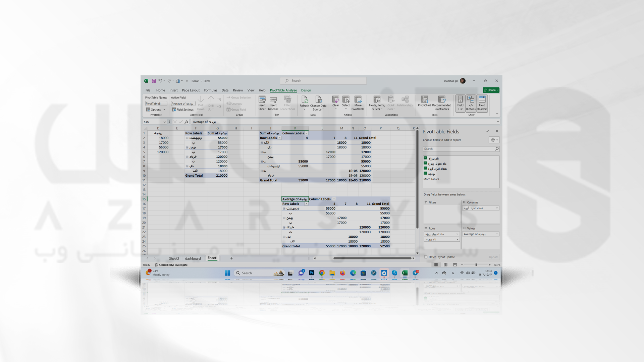The image size is (644, 362).
Task: Select the PivotTable Analyze ribbon tab
Action: tap(283, 90)
